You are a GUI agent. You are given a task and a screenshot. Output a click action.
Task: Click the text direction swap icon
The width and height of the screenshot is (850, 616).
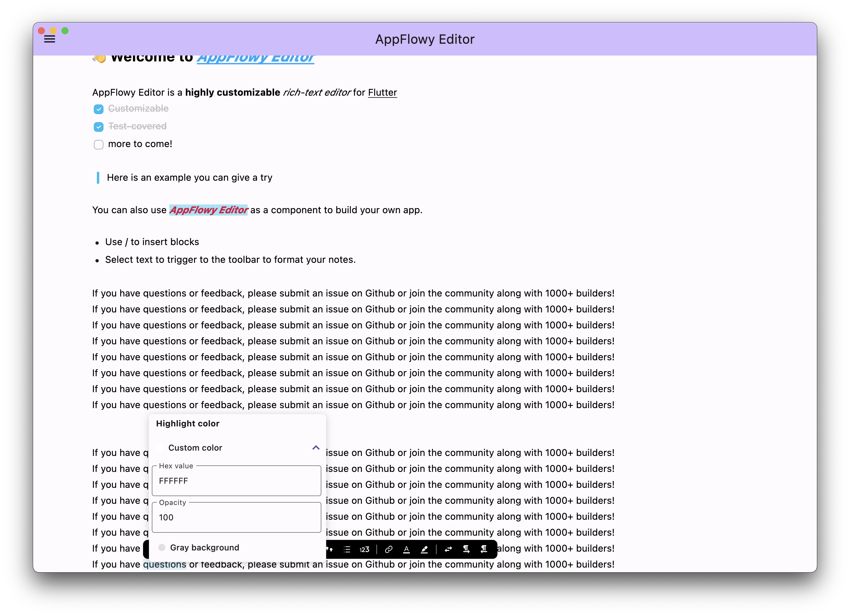[448, 549]
